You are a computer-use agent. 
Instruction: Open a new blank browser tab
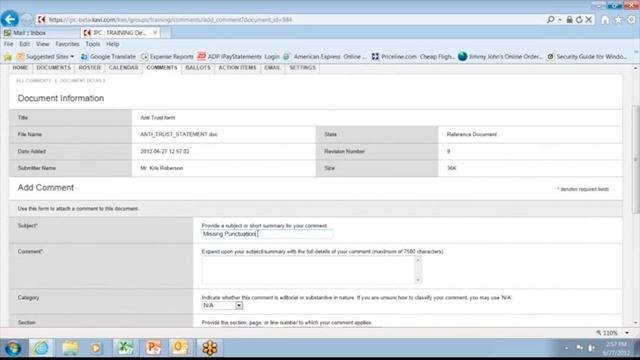(x=166, y=33)
